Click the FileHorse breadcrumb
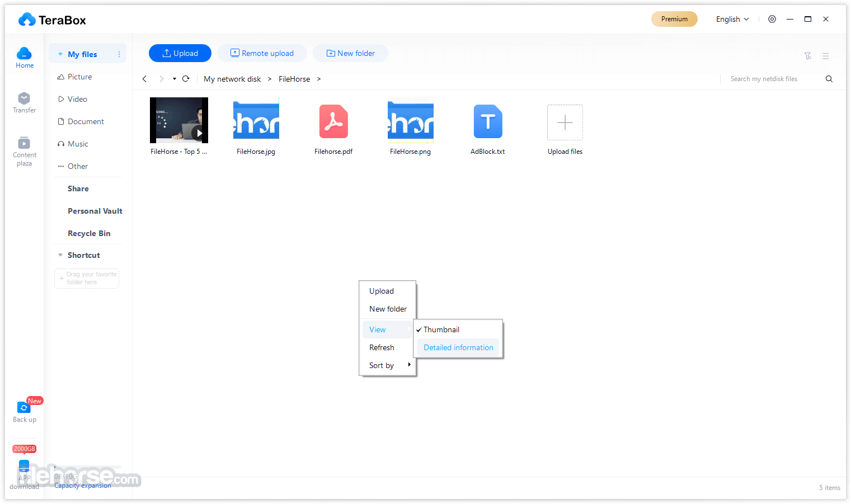Image resolution: width=851 pixels, height=504 pixels. 294,79
